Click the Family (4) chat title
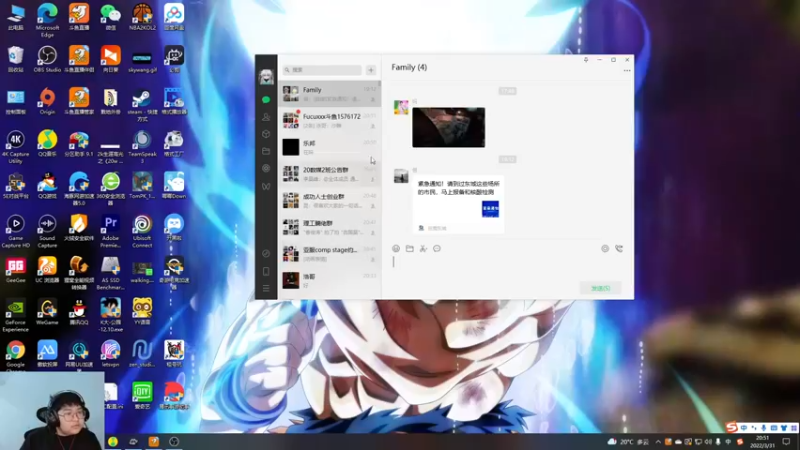 409,67
